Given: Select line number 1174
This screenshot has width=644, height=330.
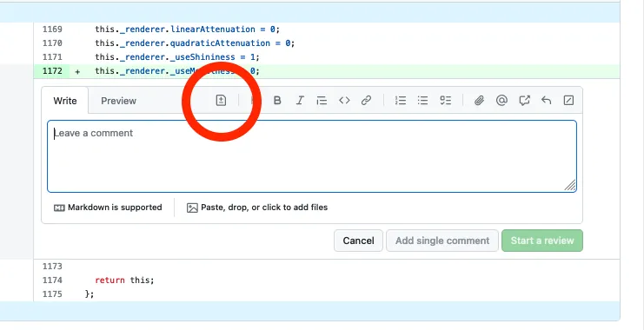Looking at the screenshot, I should tap(52, 280).
